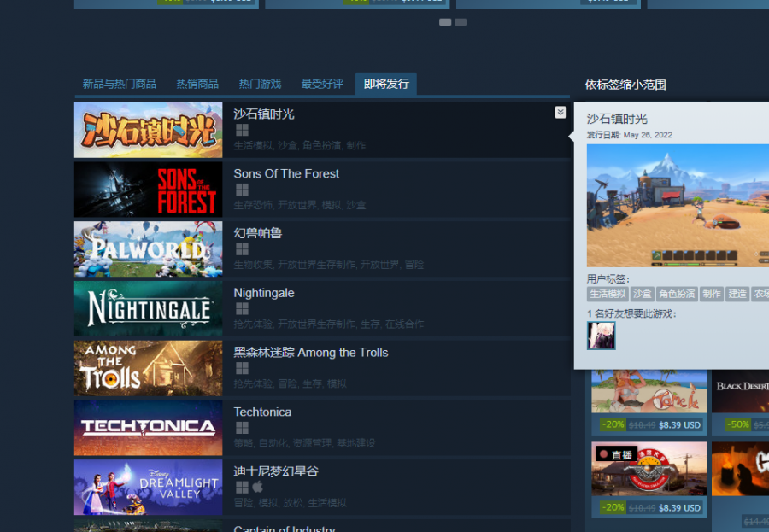Click the 即将发行 tab

click(386, 84)
